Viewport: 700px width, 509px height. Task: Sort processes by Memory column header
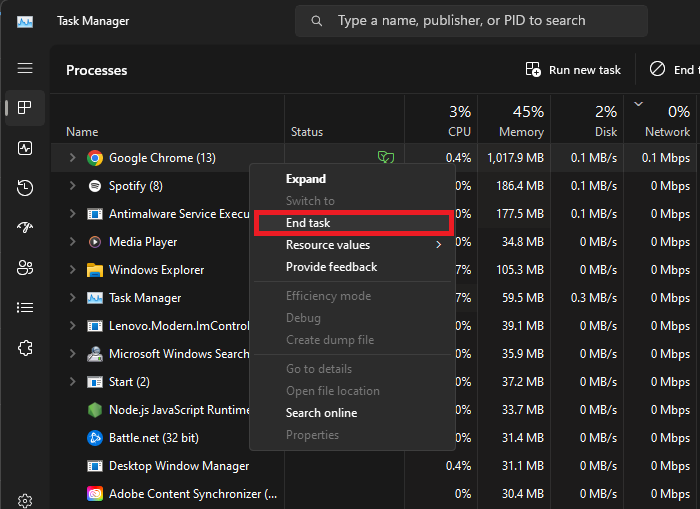(521, 131)
